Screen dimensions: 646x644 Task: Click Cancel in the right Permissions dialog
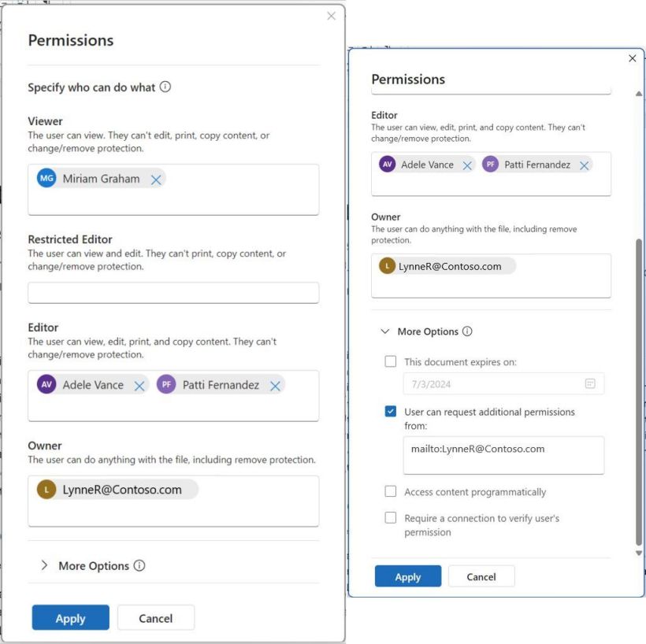(481, 576)
